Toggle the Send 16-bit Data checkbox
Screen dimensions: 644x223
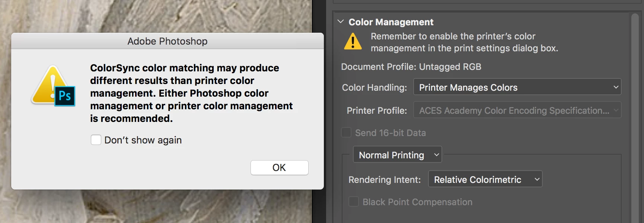coord(347,133)
